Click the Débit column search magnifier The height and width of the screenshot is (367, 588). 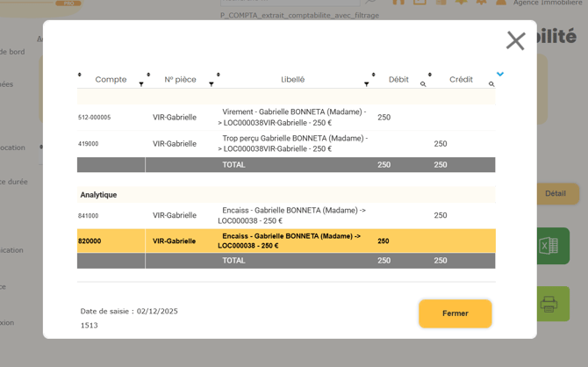423,84
